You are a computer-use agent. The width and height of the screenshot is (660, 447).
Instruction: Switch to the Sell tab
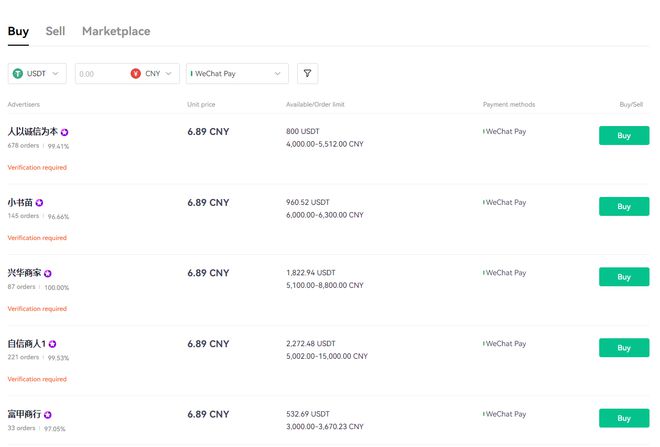click(55, 31)
